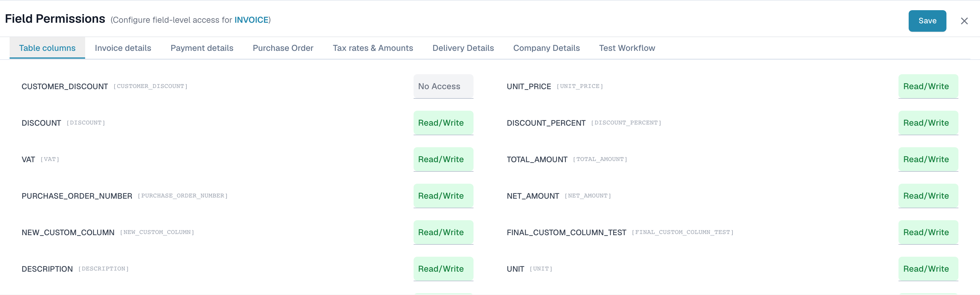Change PURCHASE_ORDER_NUMBER permission dropdown
Image resolution: width=980 pixels, height=295 pixels.
[x=443, y=196]
